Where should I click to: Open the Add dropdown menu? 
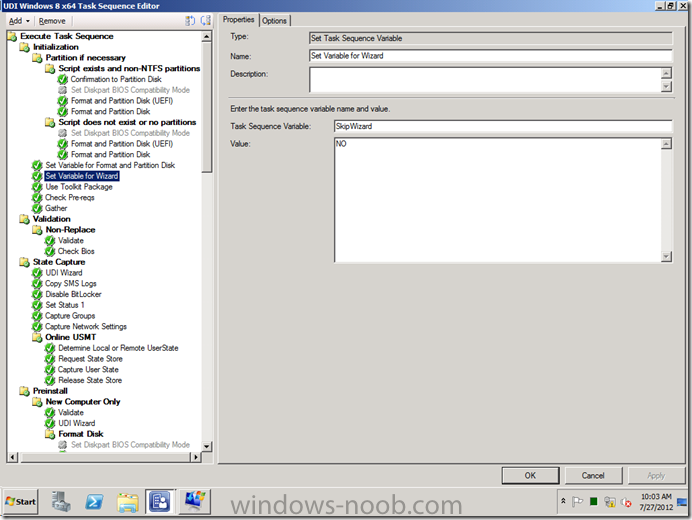pyautogui.click(x=19, y=21)
